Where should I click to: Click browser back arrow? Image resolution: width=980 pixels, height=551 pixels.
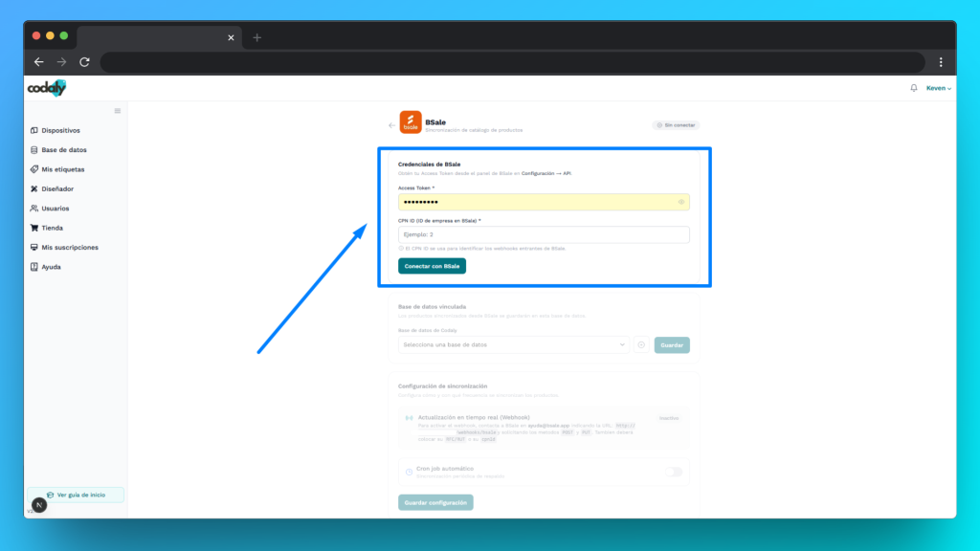(x=38, y=62)
